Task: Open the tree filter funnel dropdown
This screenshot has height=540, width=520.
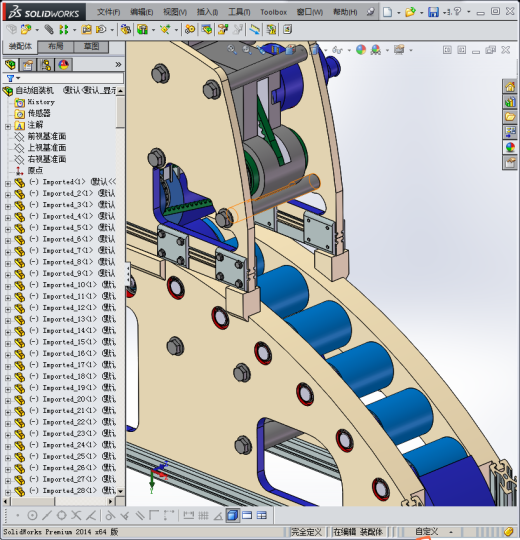Action: (13, 78)
